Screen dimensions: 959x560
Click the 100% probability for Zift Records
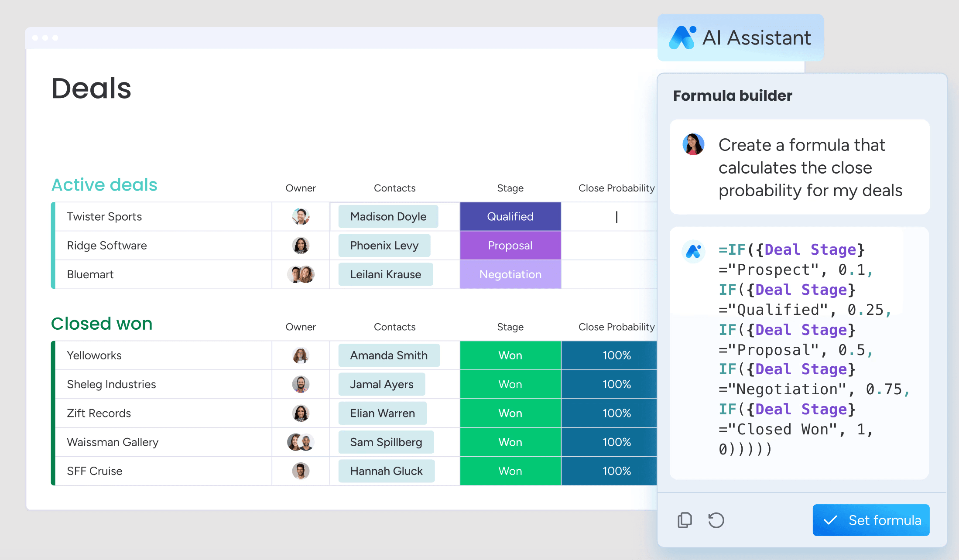click(609, 413)
